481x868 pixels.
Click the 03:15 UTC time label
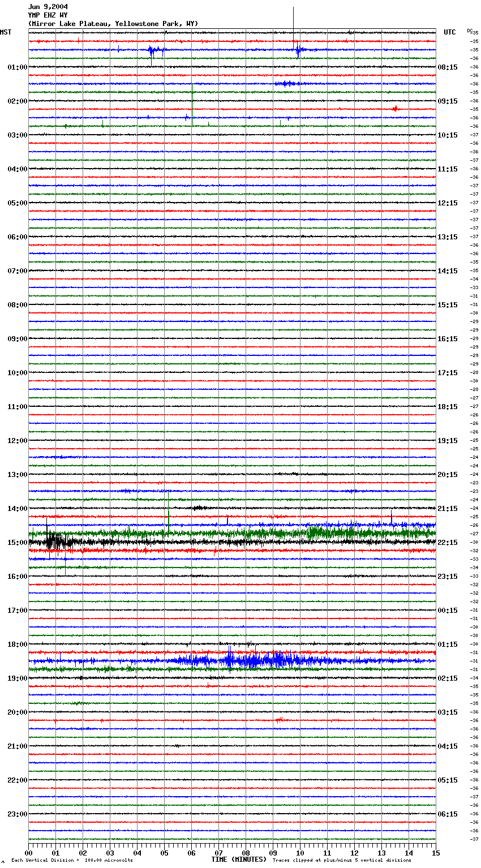[x=448, y=712]
